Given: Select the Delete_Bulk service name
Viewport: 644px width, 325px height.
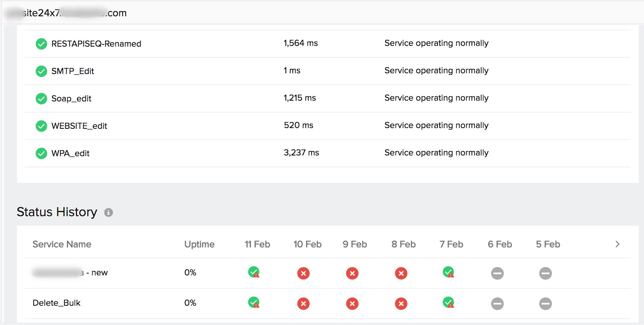Looking at the screenshot, I should coord(57,303).
